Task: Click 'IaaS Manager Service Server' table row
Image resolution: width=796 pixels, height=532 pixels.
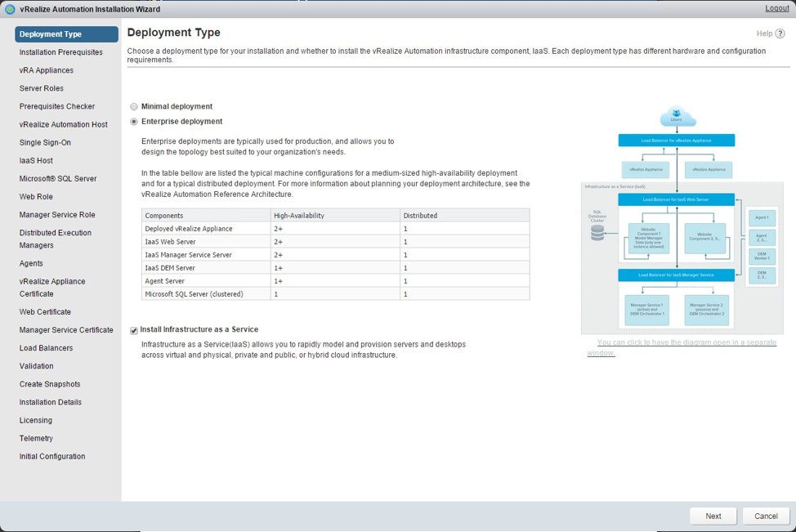Action: (x=336, y=255)
